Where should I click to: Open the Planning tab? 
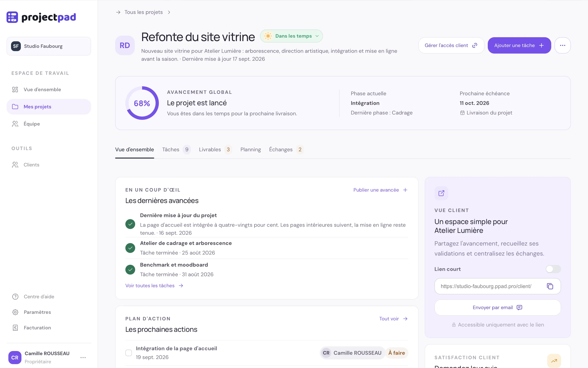251,149
